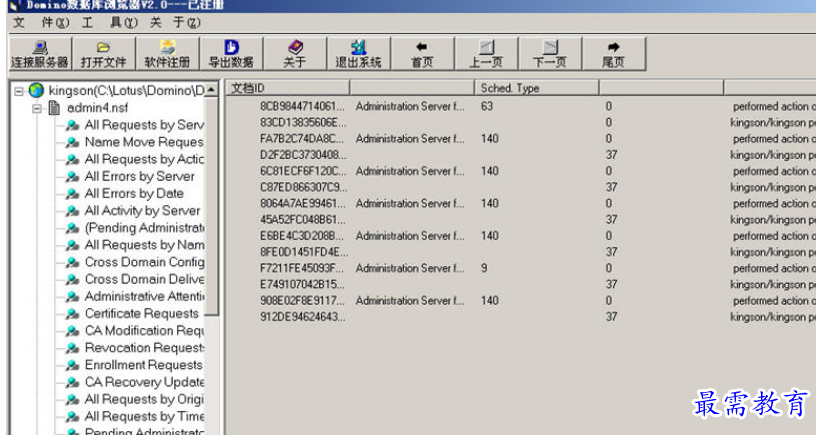
Task: Collapse the admin4.nsf database node
Action: click(36, 108)
